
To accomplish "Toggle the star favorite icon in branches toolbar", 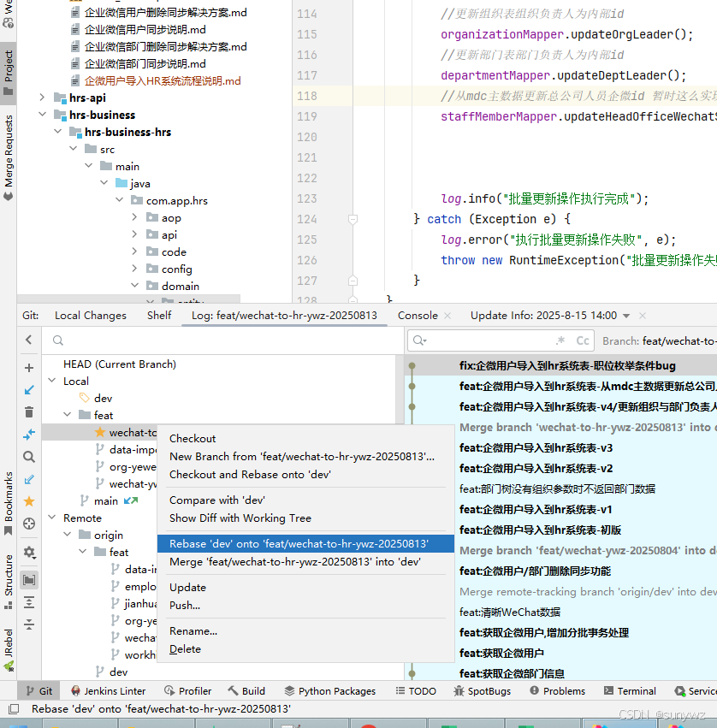I will [x=29, y=501].
